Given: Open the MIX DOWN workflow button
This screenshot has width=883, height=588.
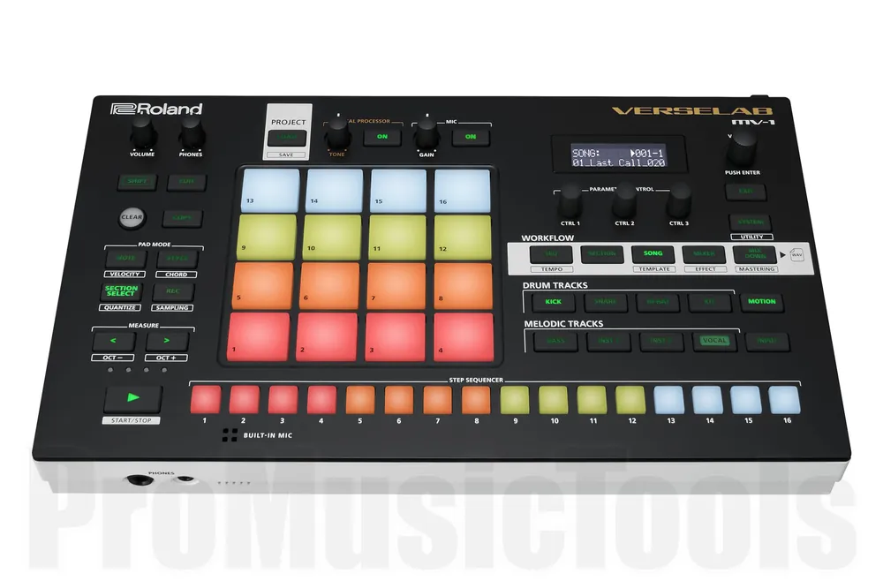Looking at the screenshot, I should (x=755, y=254).
